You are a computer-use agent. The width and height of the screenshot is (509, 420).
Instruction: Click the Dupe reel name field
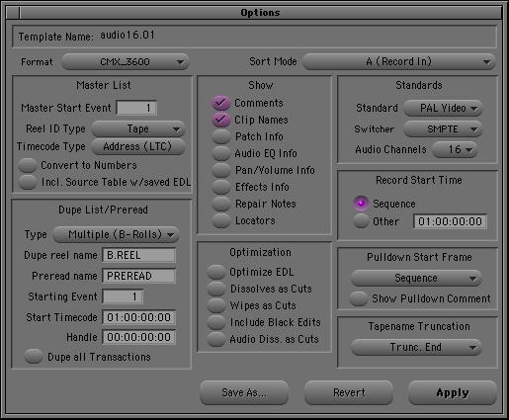tap(138, 255)
